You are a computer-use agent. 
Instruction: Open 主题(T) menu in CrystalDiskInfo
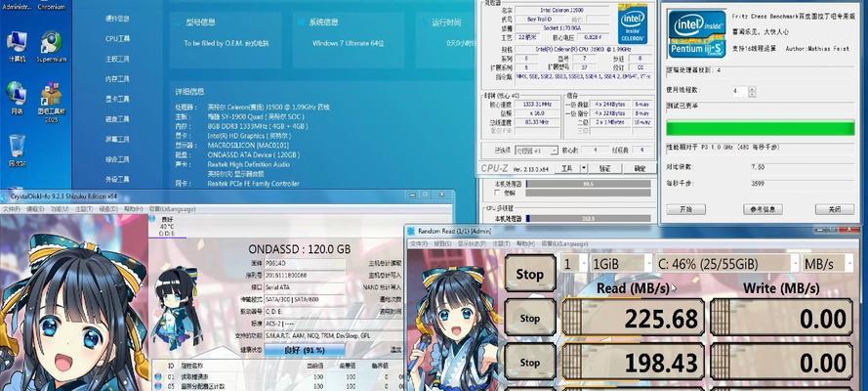point(84,209)
